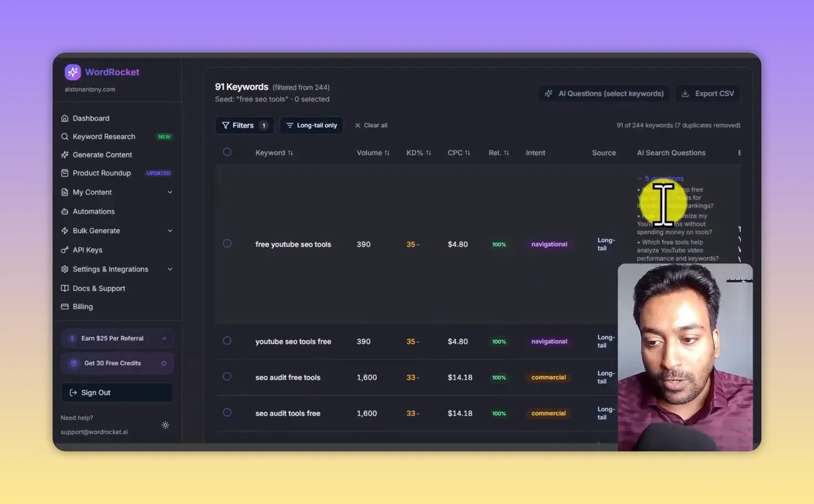Click the alstonantony.com site label
This screenshot has width=814, height=504.
pos(90,89)
